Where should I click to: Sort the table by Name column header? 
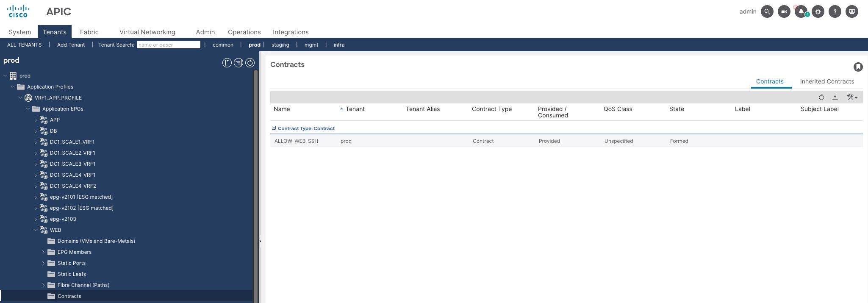click(x=282, y=109)
